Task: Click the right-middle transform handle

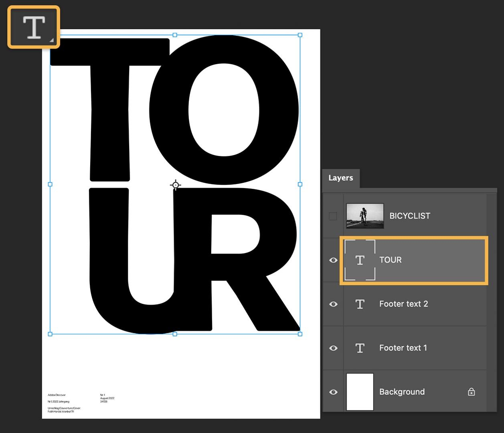Action: point(300,184)
